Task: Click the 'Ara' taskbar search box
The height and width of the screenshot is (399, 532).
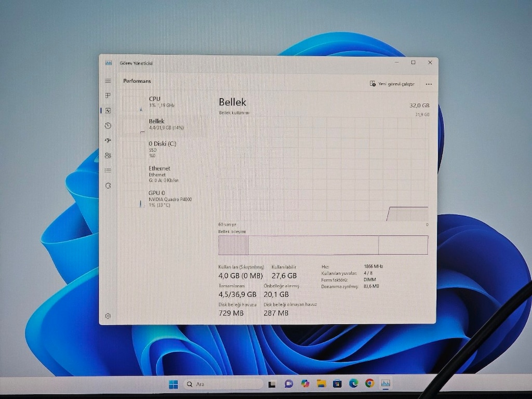Action: click(x=223, y=384)
